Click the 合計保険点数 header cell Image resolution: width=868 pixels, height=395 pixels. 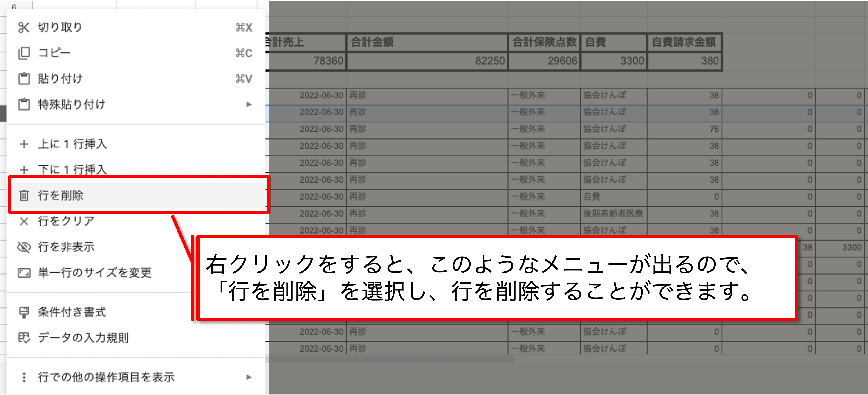tap(544, 42)
